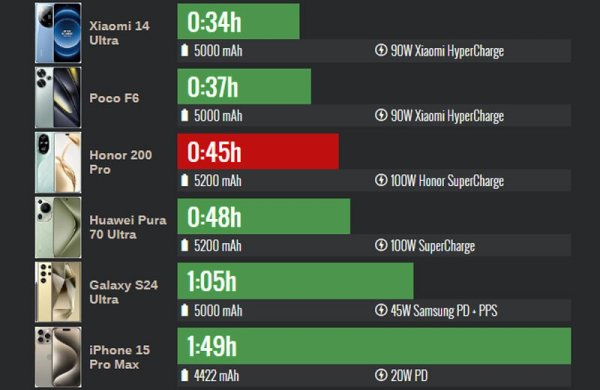Open the Poco F6 phone thumbnail

click(58, 98)
